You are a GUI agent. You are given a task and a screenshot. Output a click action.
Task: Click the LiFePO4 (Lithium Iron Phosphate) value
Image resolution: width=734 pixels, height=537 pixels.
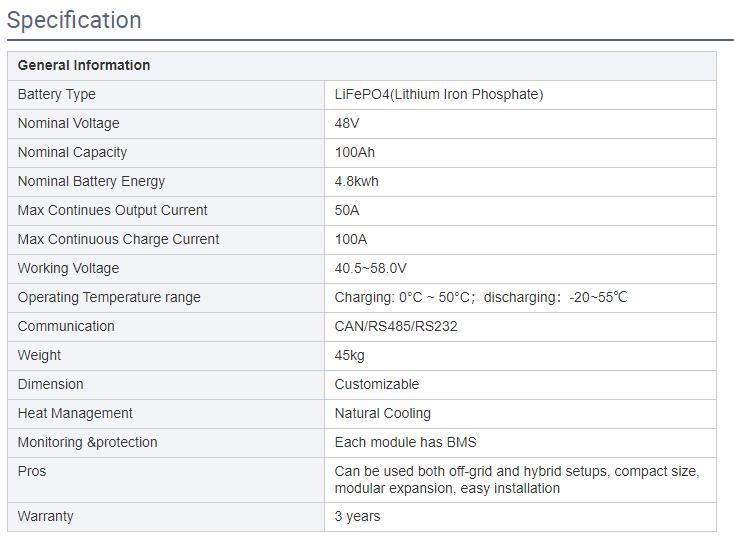click(439, 94)
